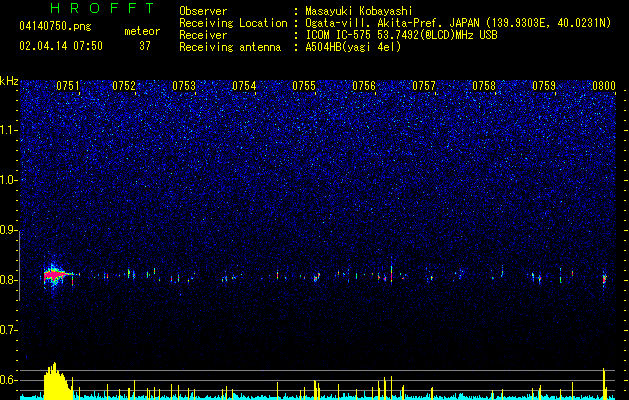
Task: Click the Receiving Location label
Action: 233,23
